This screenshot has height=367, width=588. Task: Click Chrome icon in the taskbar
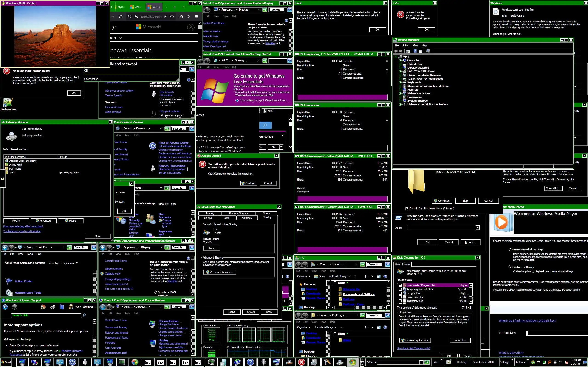(135, 362)
